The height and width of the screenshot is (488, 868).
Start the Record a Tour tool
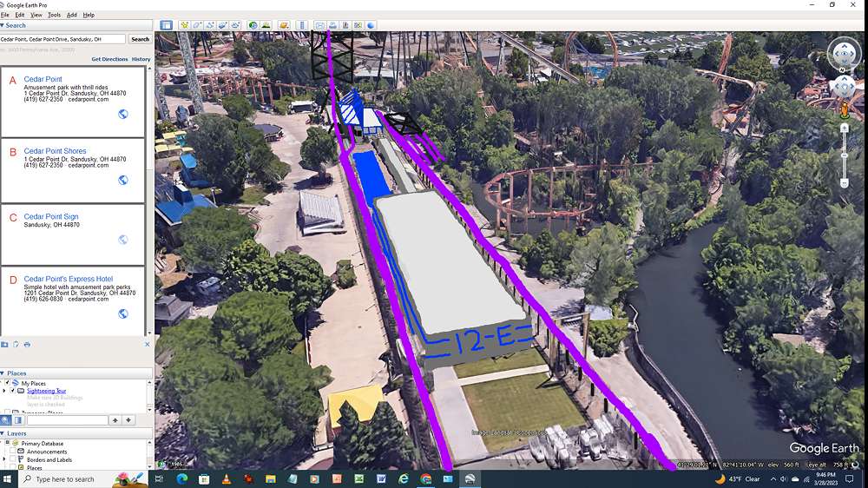point(235,25)
